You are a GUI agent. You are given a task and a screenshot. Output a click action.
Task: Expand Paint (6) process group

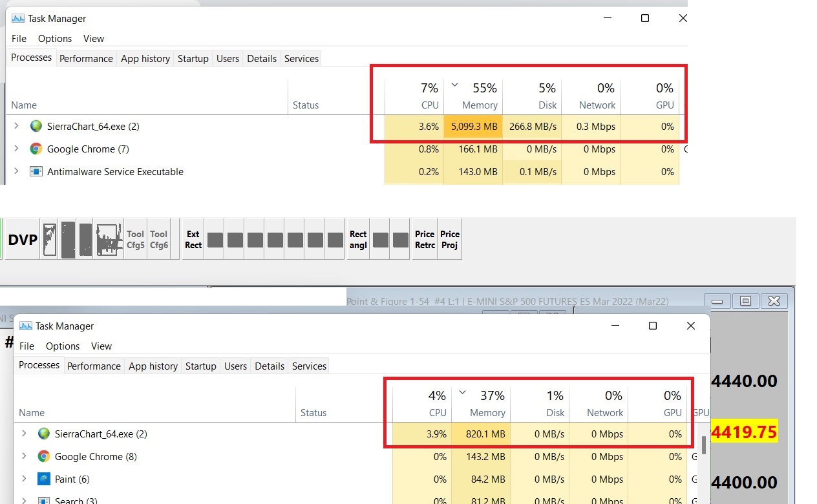point(24,479)
